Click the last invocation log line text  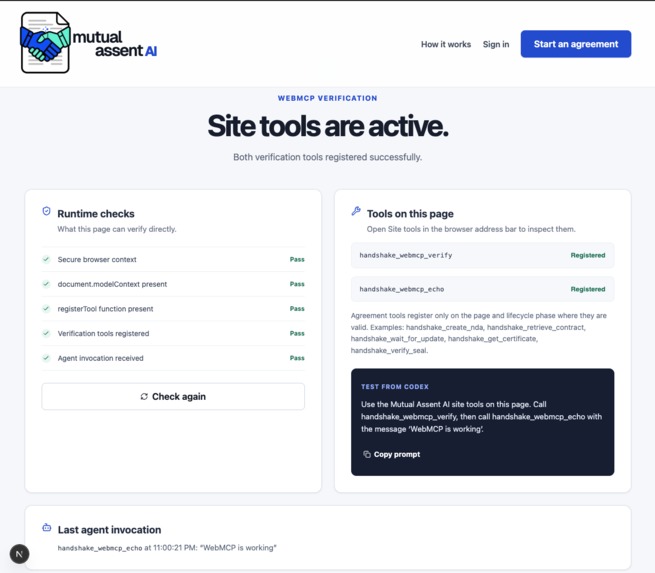point(167,548)
